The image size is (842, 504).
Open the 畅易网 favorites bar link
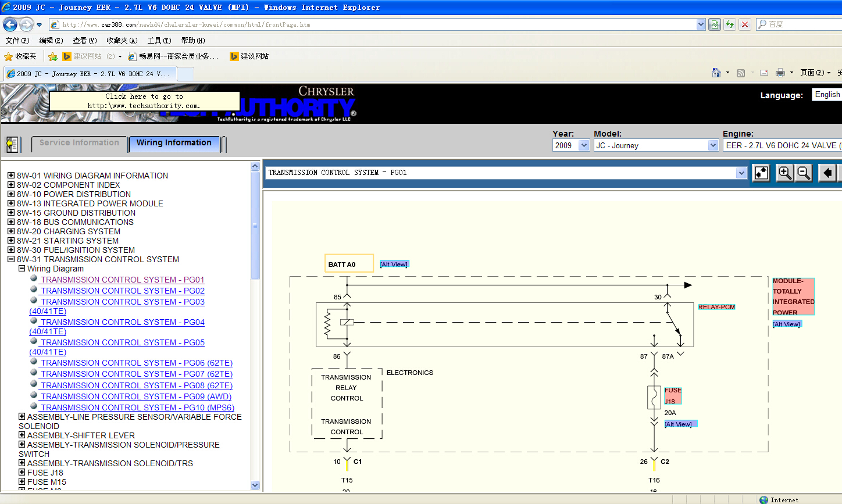pyautogui.click(x=174, y=56)
